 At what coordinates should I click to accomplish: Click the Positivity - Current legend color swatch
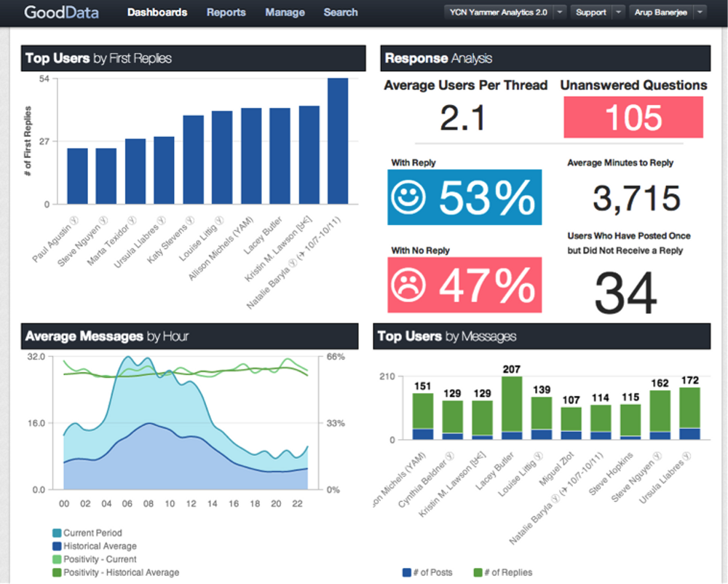[57, 559]
